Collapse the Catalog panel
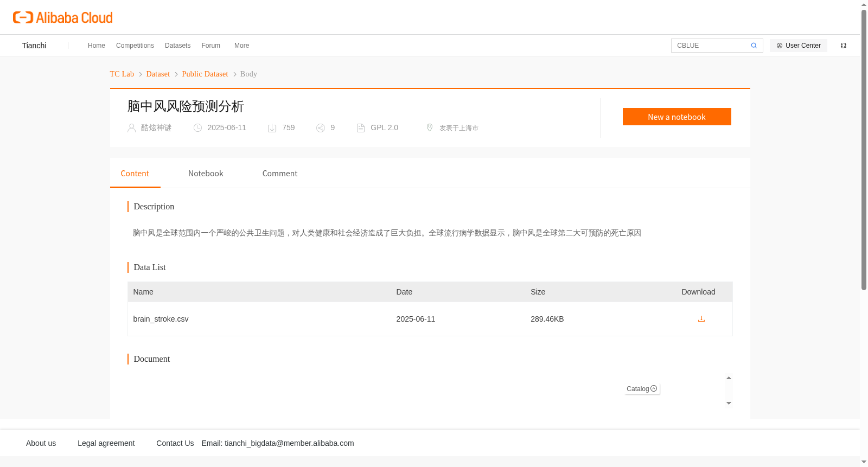Viewport: 868px width, 467px height. [x=642, y=389]
